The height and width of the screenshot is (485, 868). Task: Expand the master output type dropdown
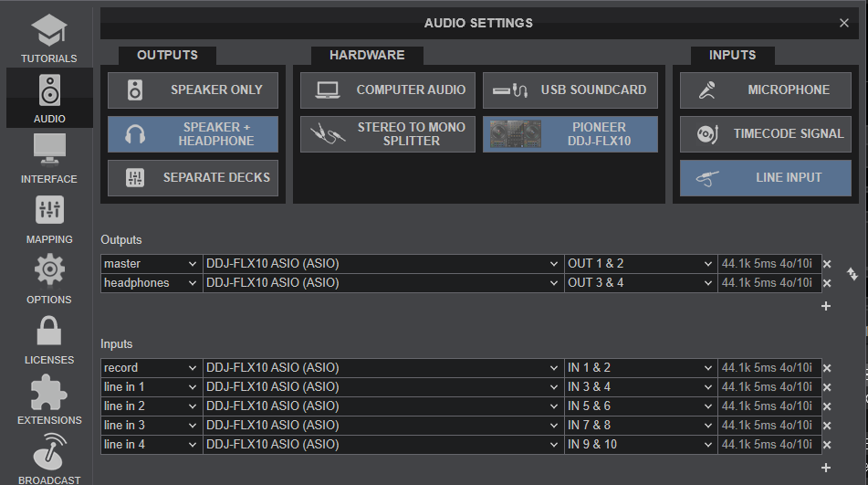pos(151,264)
